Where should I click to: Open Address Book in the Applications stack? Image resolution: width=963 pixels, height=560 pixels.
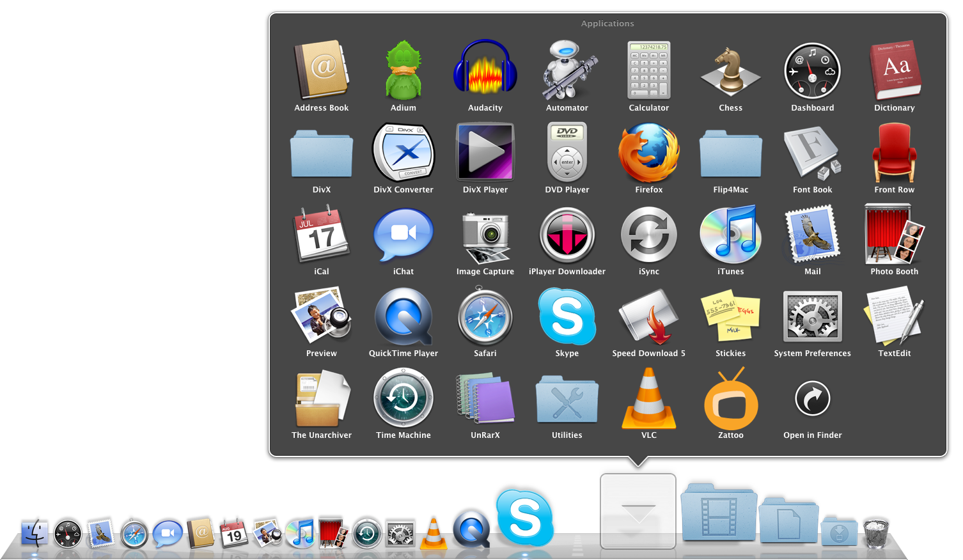point(322,70)
